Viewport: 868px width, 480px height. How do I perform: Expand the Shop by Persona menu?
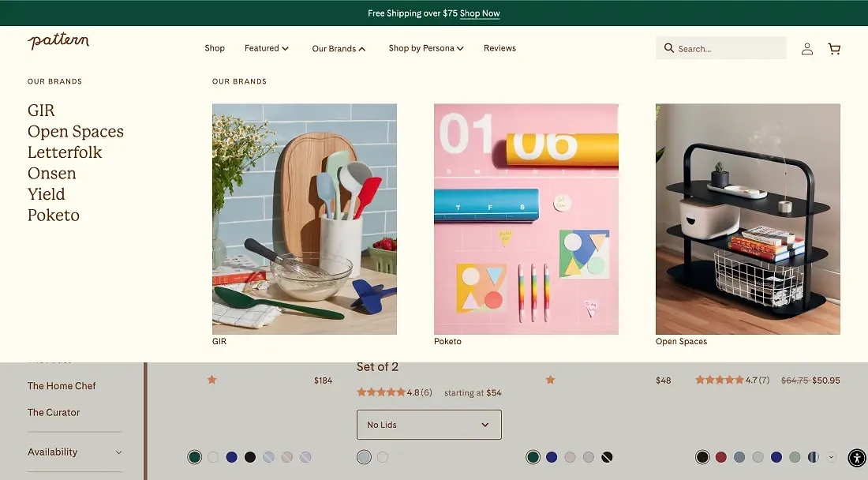point(425,48)
